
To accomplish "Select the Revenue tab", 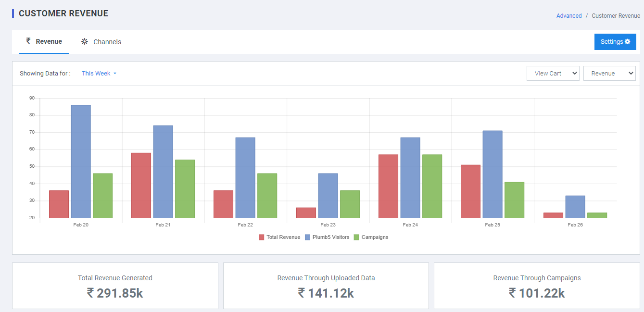I will [49, 42].
